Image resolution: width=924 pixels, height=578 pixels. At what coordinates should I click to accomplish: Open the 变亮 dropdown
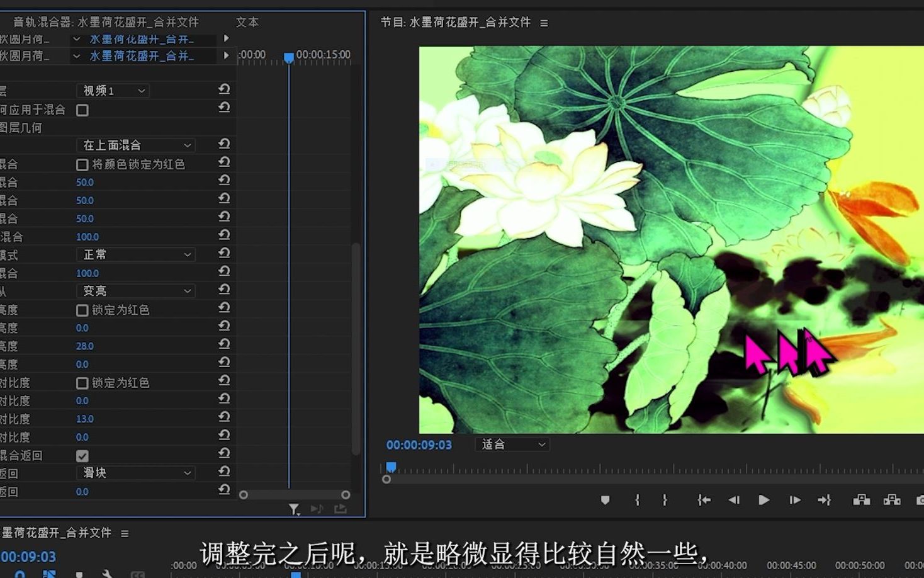136,291
